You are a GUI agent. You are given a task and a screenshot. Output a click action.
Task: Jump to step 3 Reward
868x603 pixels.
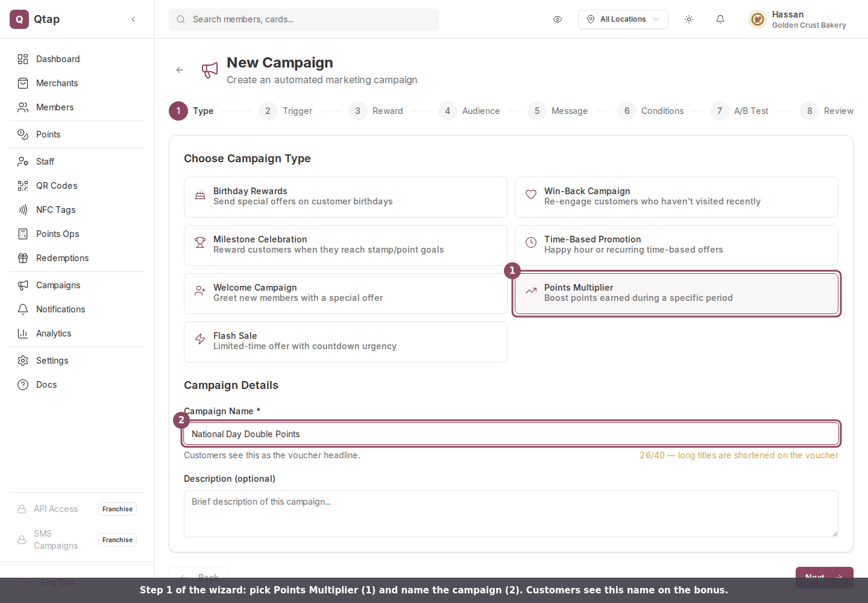[x=376, y=111]
